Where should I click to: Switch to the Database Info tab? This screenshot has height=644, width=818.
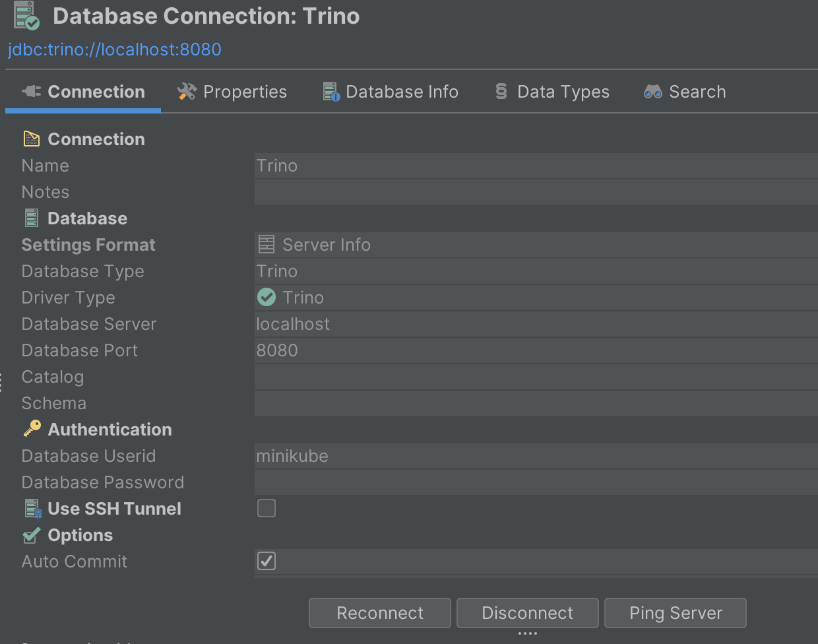391,91
